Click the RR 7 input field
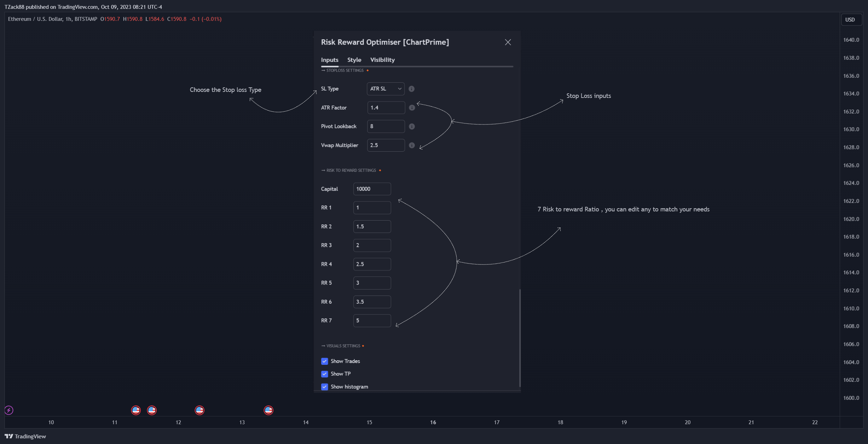 [x=372, y=321]
